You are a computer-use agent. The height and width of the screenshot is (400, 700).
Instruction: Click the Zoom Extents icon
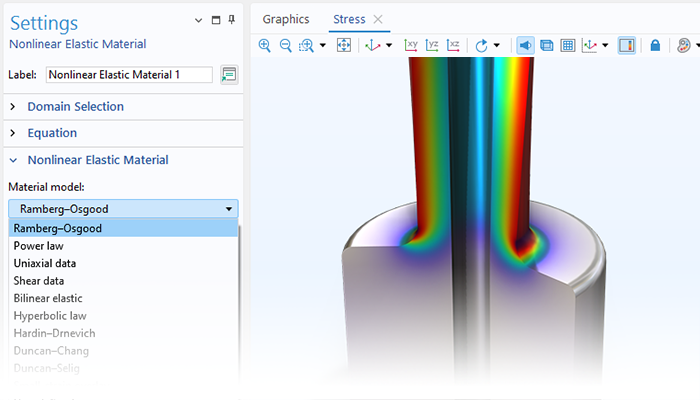(344, 46)
